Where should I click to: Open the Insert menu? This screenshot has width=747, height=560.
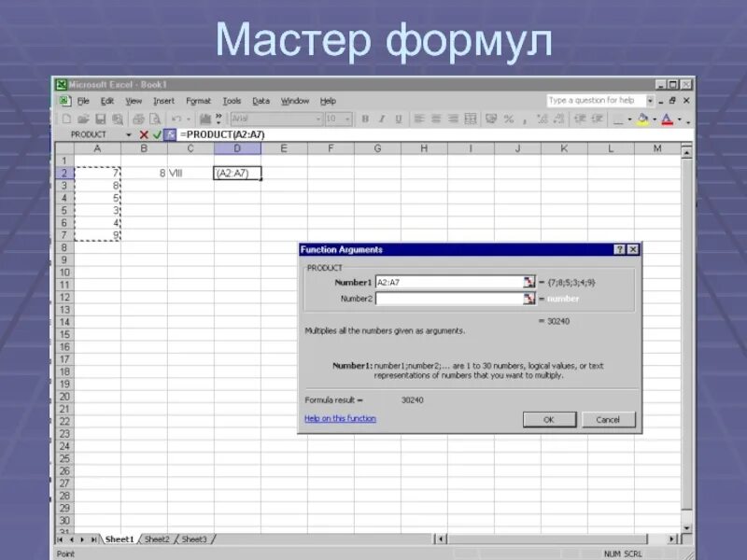[164, 101]
